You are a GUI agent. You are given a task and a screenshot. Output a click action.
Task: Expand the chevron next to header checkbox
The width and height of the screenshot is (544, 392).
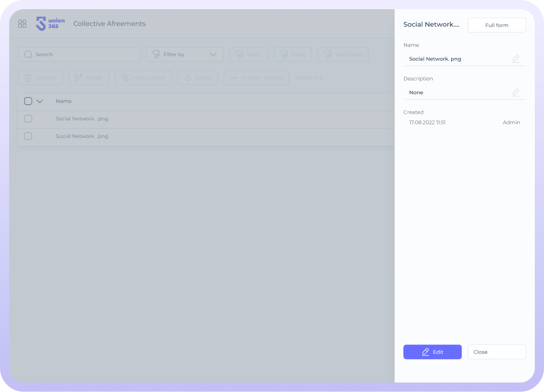pos(40,101)
